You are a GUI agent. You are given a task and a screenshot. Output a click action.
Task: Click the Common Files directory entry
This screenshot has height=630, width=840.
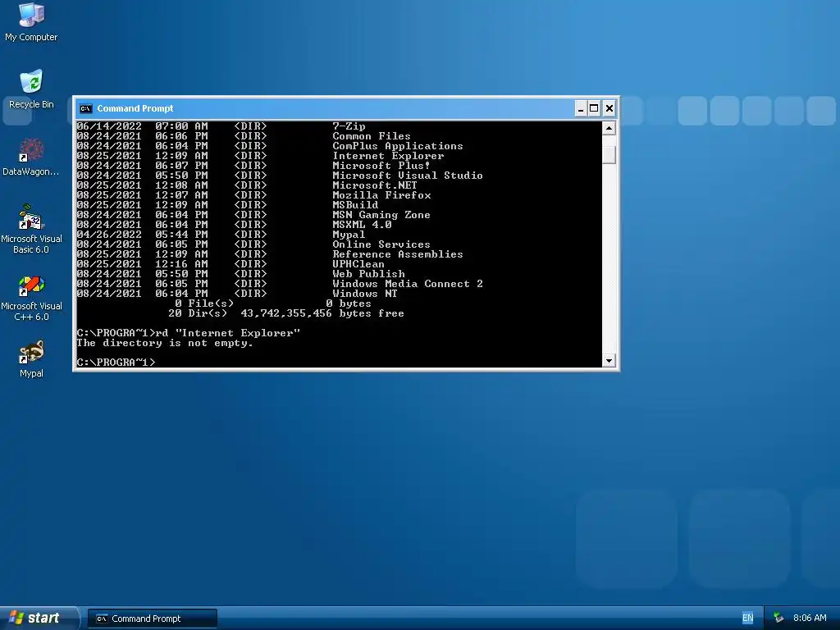(x=372, y=136)
